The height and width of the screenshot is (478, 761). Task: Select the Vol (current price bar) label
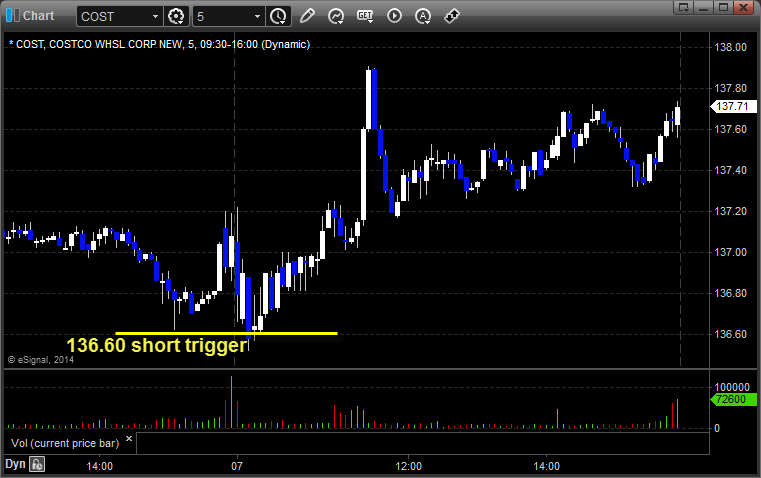click(65, 443)
